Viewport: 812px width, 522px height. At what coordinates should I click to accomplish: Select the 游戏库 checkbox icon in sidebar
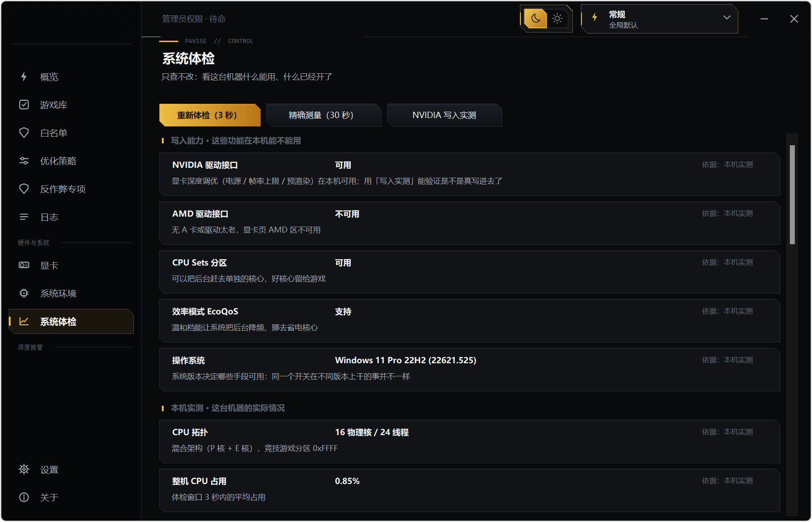click(24, 104)
